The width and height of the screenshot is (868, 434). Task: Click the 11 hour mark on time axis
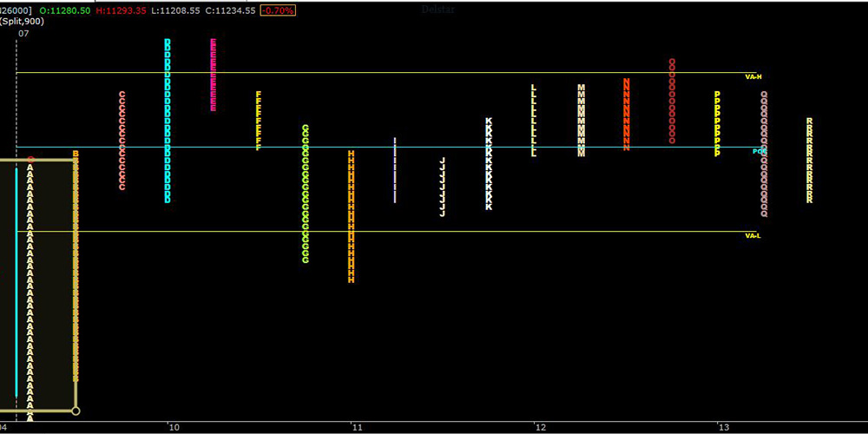[357, 427]
